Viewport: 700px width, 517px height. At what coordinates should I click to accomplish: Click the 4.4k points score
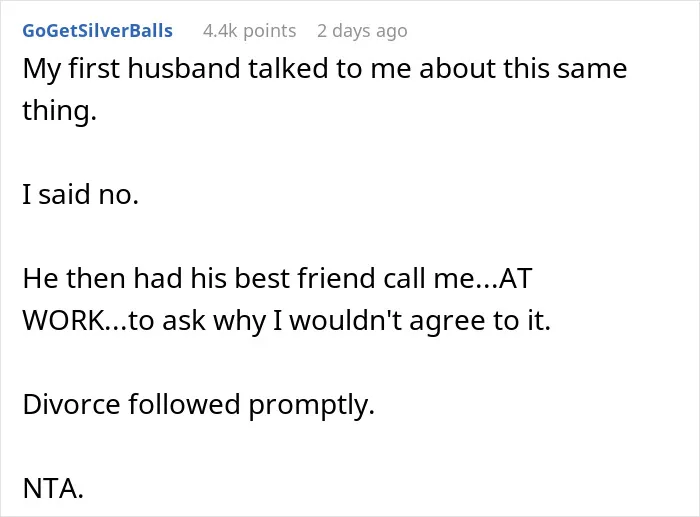point(249,31)
